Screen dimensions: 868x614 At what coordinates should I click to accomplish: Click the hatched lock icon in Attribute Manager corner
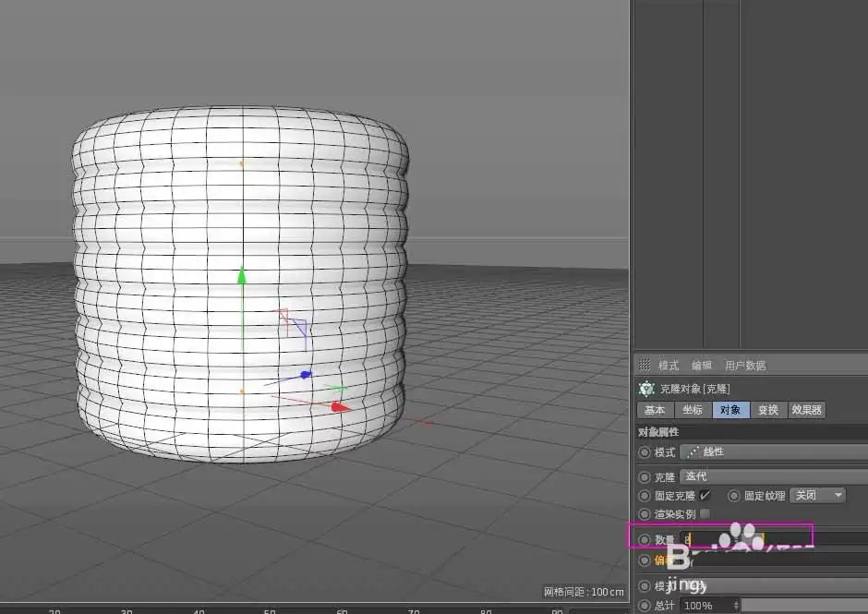click(643, 364)
